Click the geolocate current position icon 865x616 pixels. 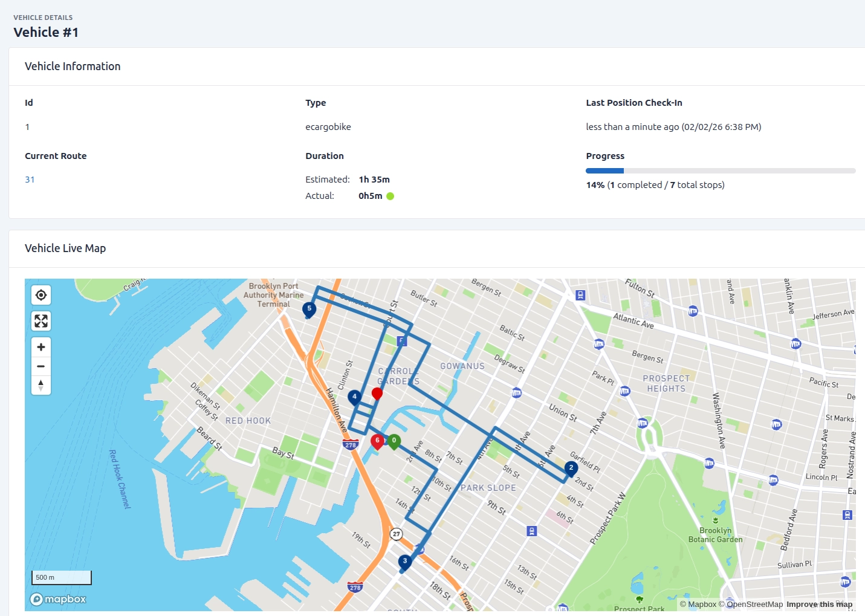point(40,294)
